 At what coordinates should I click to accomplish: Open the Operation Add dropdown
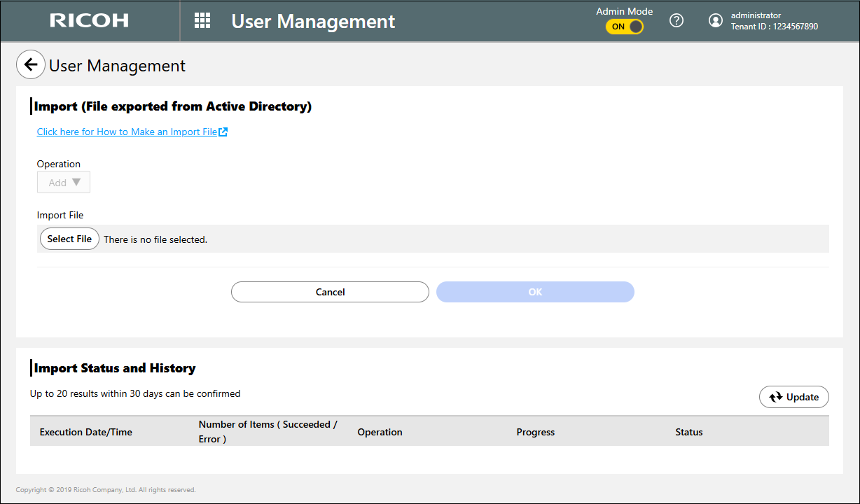(x=63, y=182)
